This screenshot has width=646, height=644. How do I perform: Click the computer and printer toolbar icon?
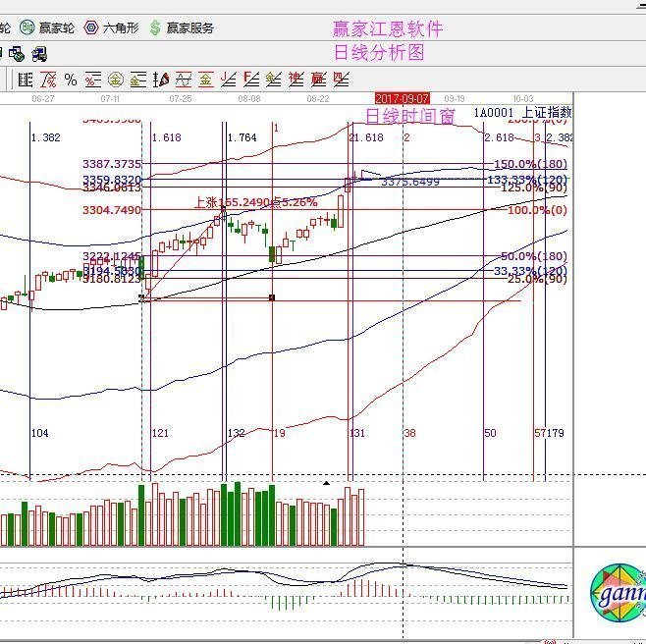pyautogui.click(x=39, y=54)
